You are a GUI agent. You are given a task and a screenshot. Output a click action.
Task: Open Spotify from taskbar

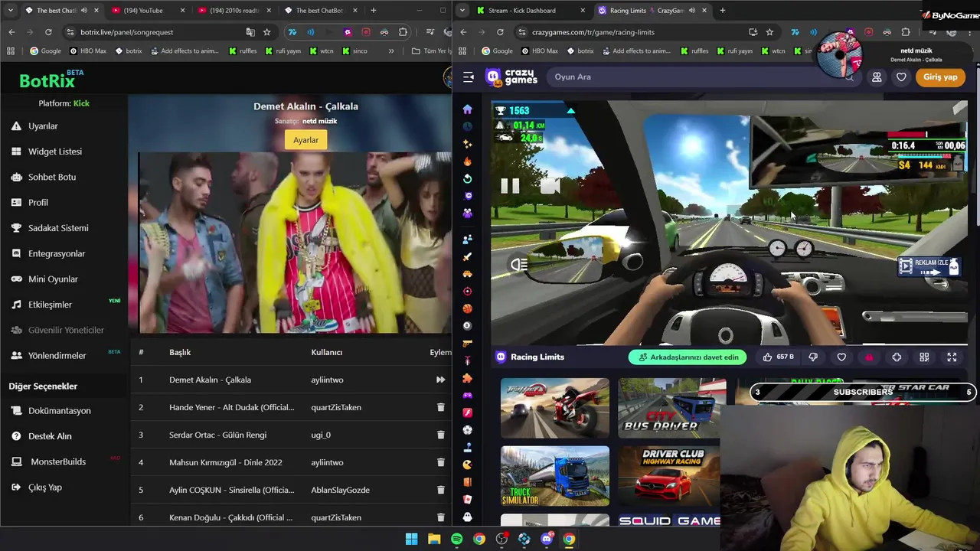[456, 539]
